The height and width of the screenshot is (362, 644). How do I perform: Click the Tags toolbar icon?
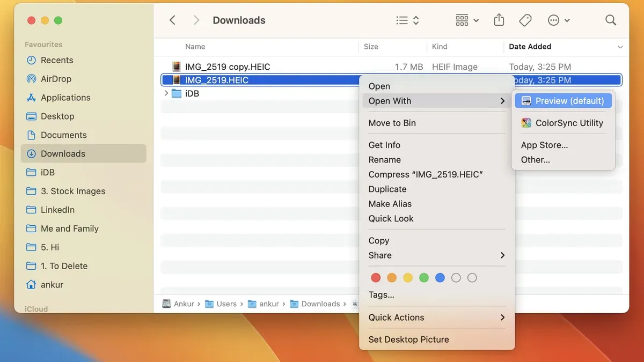pyautogui.click(x=525, y=20)
